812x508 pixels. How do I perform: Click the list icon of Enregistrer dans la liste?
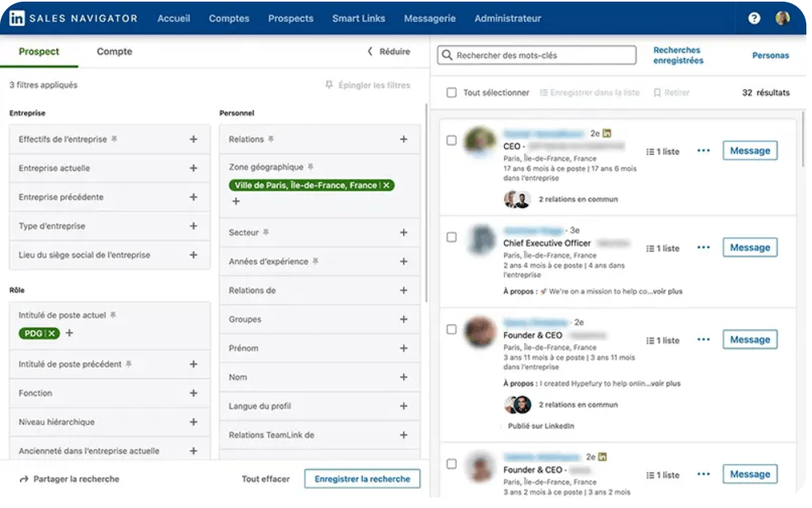(543, 93)
